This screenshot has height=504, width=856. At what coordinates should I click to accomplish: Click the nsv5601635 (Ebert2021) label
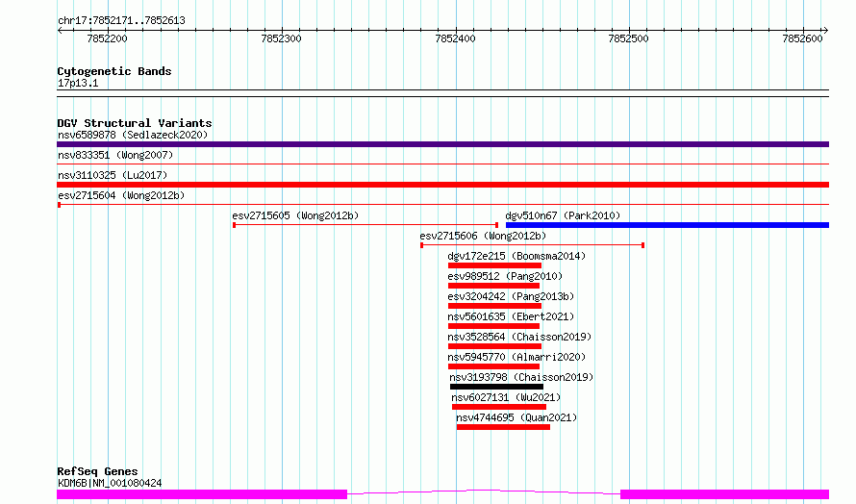(x=511, y=316)
